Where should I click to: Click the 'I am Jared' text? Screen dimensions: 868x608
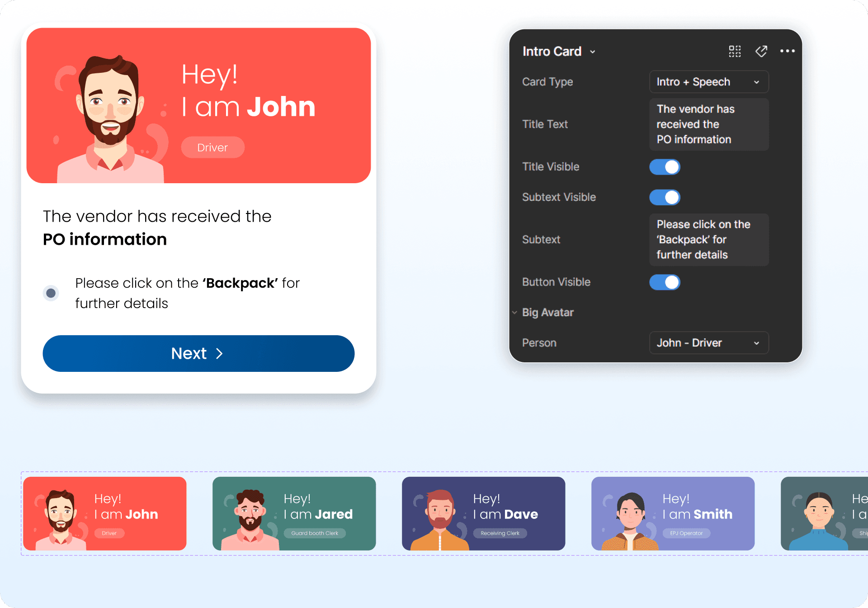pos(318,514)
